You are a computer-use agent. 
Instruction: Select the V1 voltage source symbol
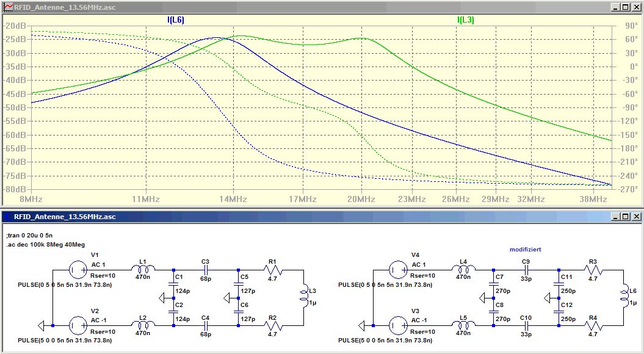(78, 269)
